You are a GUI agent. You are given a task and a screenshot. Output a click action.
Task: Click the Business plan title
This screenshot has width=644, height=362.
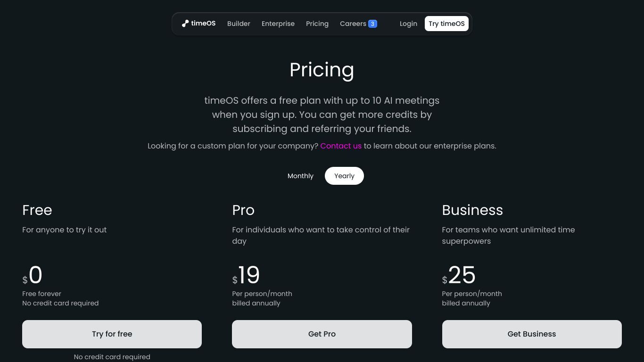[x=472, y=210]
